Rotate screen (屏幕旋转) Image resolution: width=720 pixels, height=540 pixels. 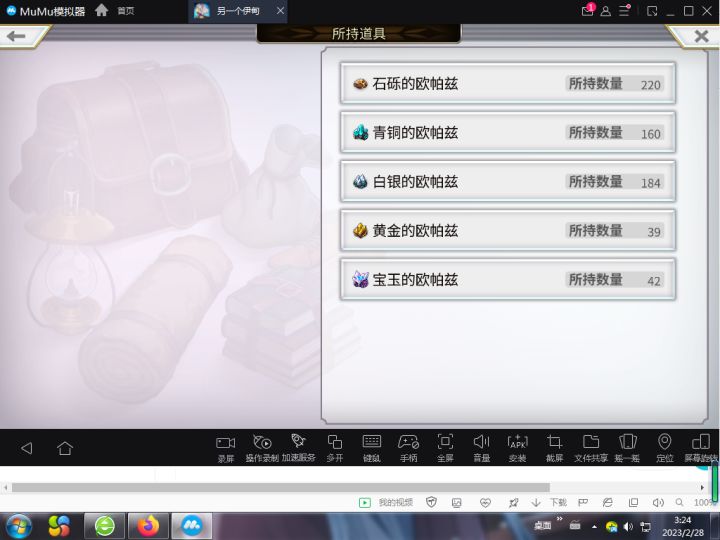pyautogui.click(x=701, y=448)
